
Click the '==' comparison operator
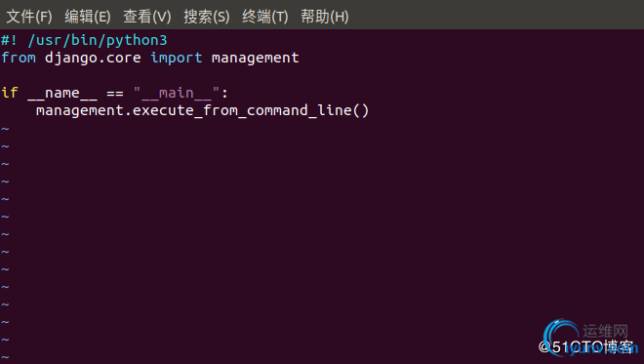(115, 94)
